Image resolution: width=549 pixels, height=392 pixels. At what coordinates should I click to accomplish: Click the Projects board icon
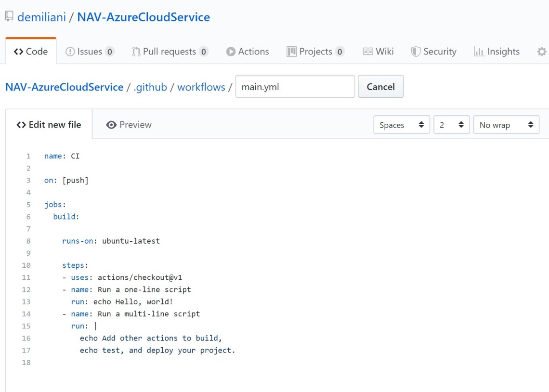pyautogui.click(x=292, y=51)
